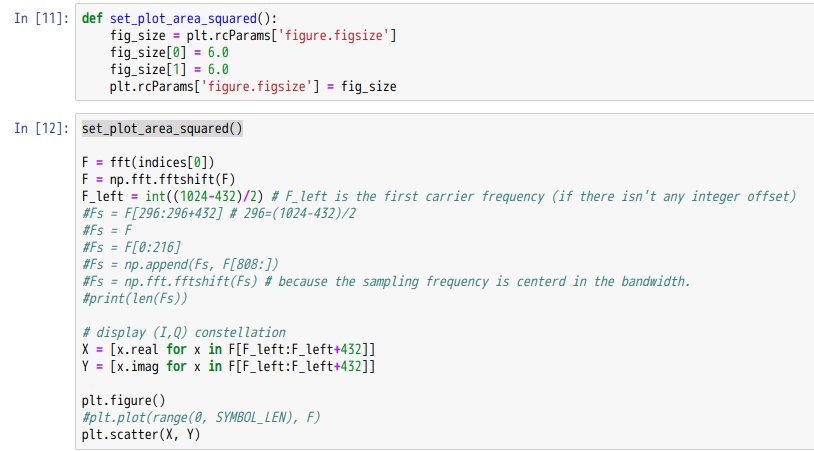The image size is (814, 451).
Task: Place cursor on highlighted set_plot_area_squared() call
Action: (x=162, y=128)
